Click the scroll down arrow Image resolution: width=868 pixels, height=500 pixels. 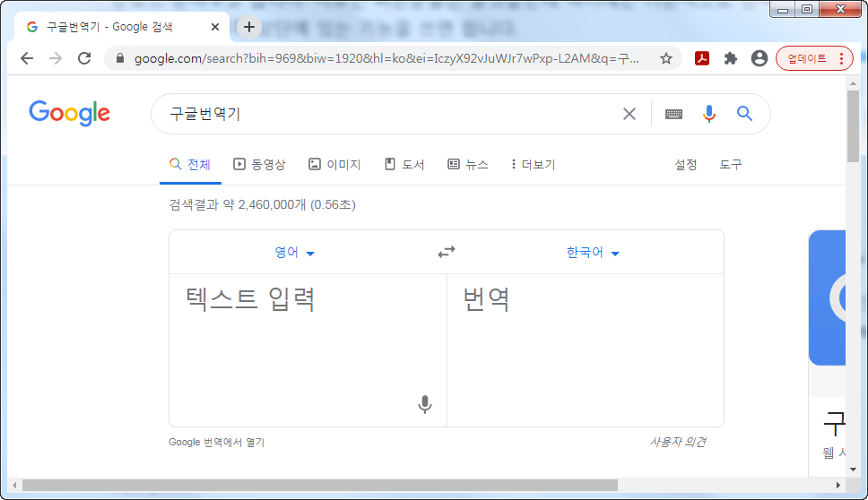[x=853, y=469]
